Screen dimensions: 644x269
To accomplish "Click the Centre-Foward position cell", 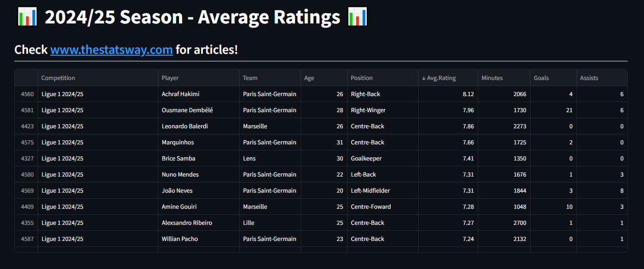I will (383, 206).
